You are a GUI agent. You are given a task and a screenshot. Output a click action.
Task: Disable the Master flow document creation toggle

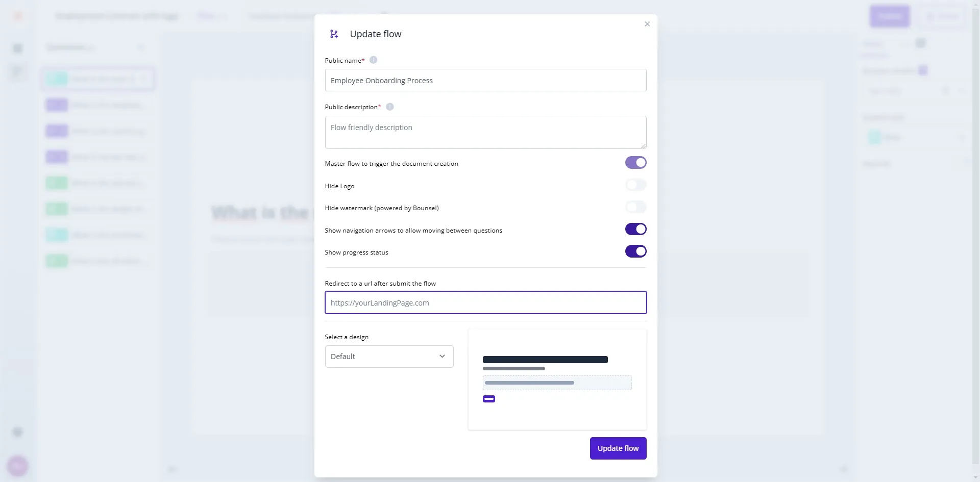[x=635, y=163]
